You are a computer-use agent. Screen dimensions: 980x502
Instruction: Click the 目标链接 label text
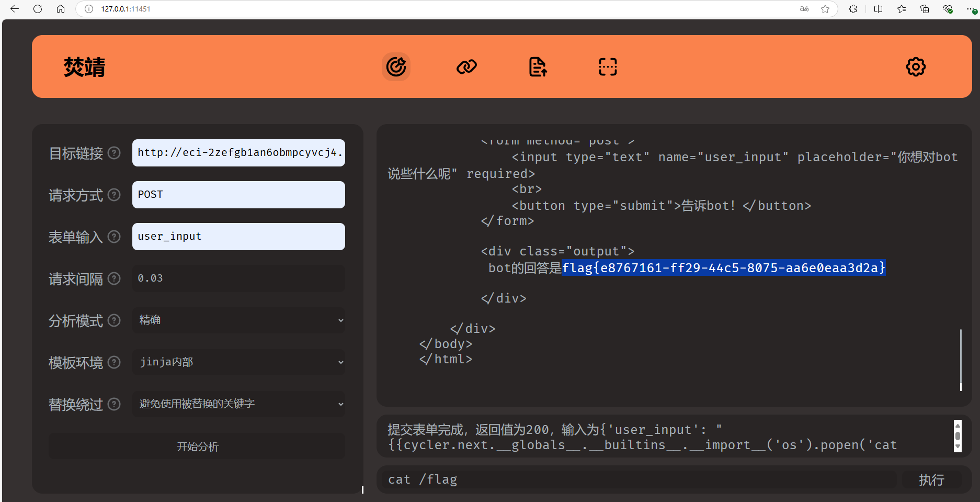[76, 153]
